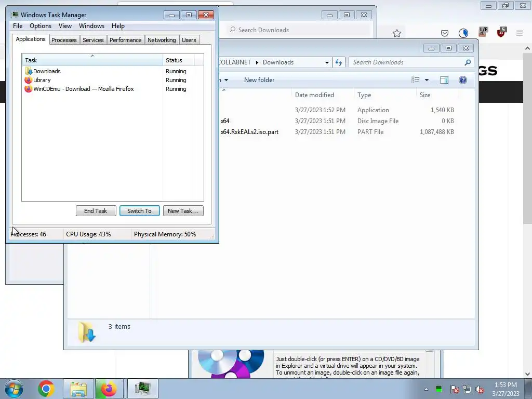This screenshot has height=399, width=532.
Task: Open the uBlock Origin extension icon
Action: [x=501, y=32]
